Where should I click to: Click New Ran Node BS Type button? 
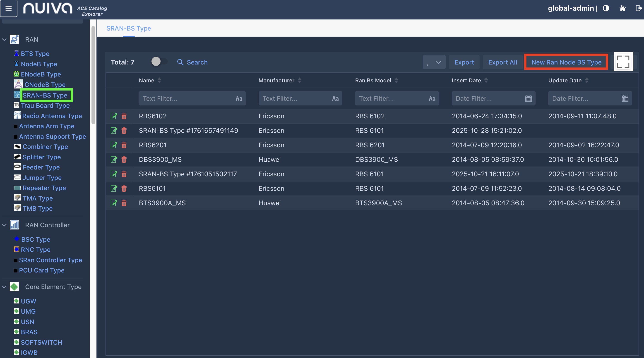[566, 62]
